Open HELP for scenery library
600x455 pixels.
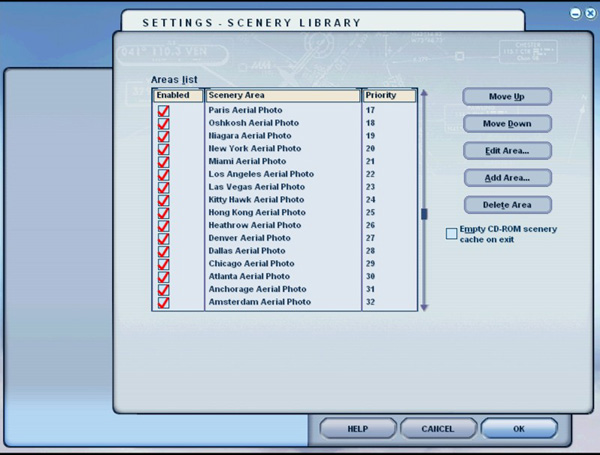point(358,429)
